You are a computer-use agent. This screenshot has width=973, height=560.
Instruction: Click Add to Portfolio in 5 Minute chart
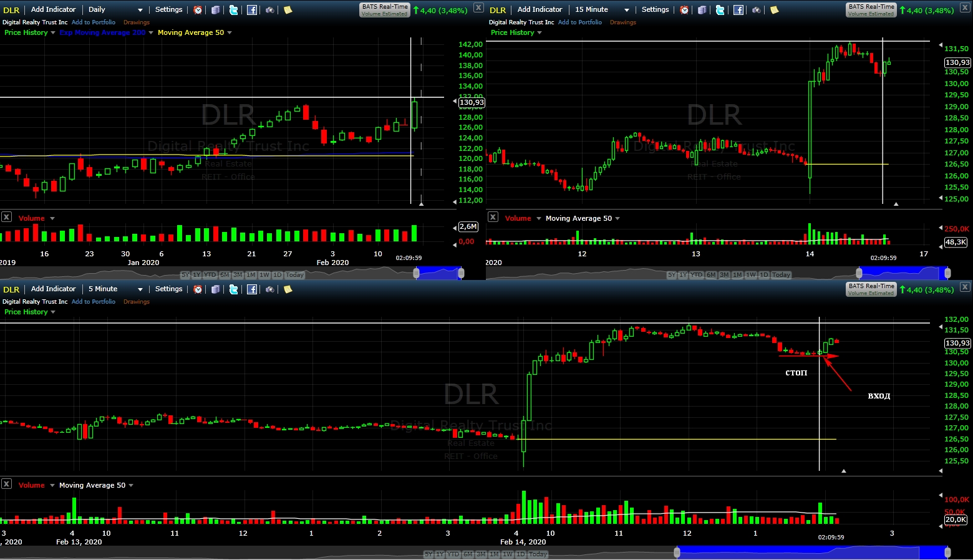coord(94,302)
